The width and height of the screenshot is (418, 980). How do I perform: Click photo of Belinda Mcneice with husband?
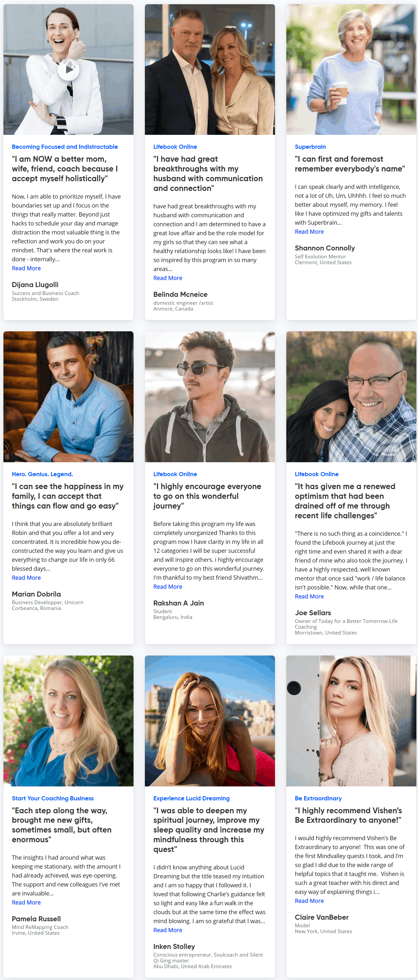[x=210, y=70]
